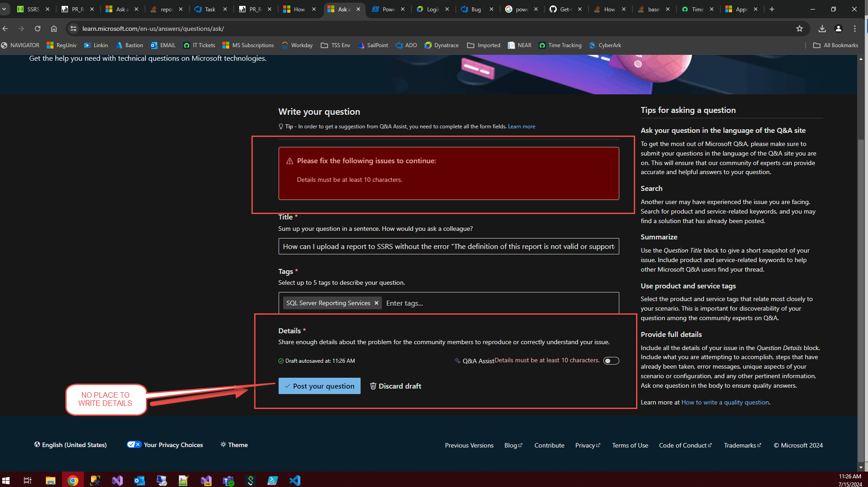Open the English (United States) language selector
Screen dimensions: 868x487
[x=70, y=445]
